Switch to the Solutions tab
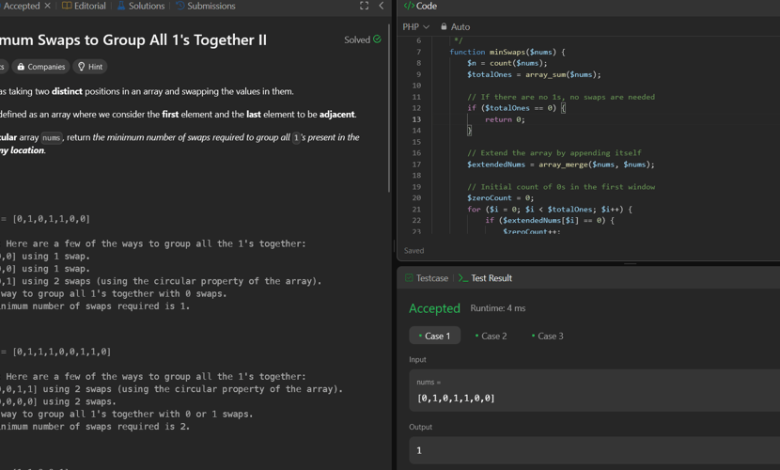 pyautogui.click(x=140, y=6)
